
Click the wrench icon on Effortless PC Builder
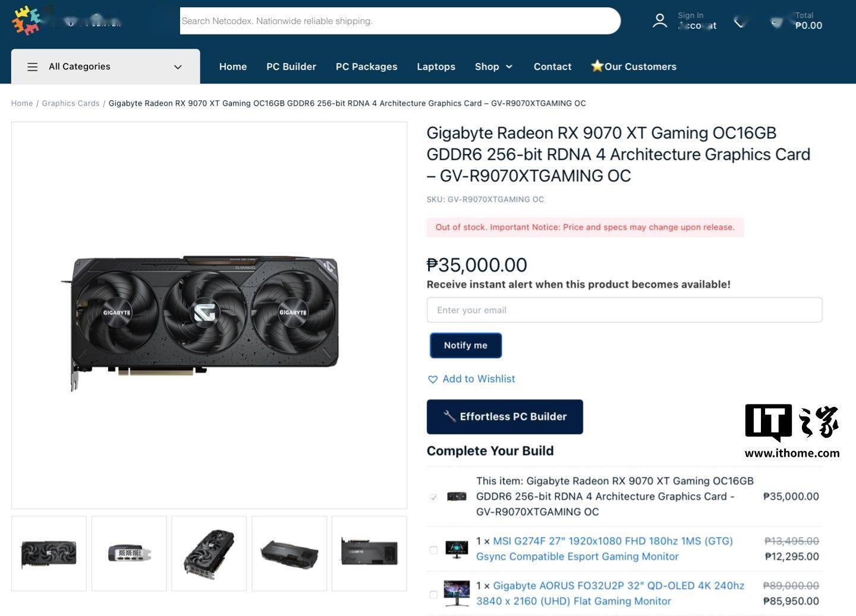point(449,416)
